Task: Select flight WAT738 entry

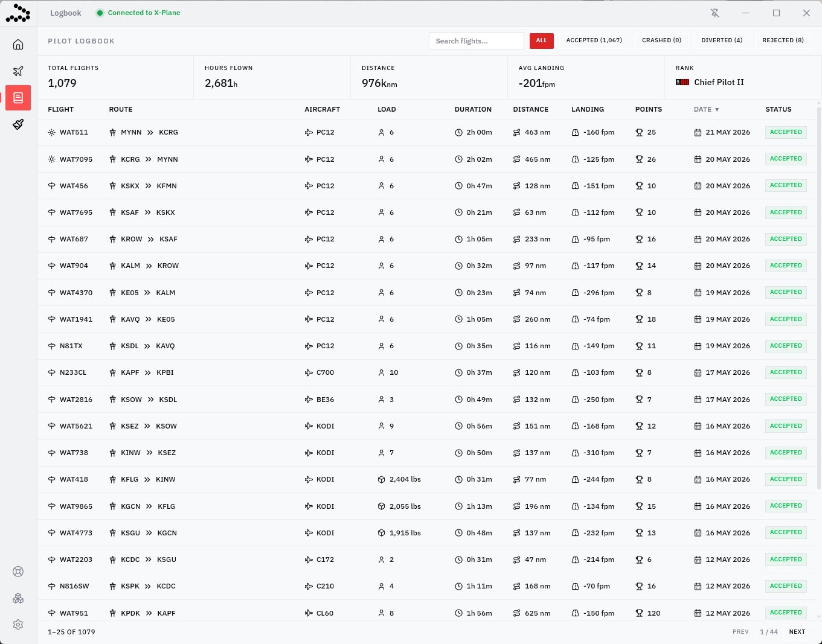Action: click(426, 453)
